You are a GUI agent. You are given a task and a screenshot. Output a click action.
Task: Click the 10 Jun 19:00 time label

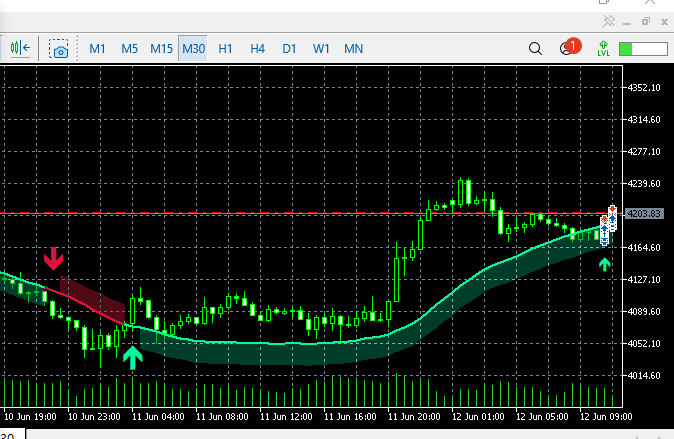pos(30,417)
